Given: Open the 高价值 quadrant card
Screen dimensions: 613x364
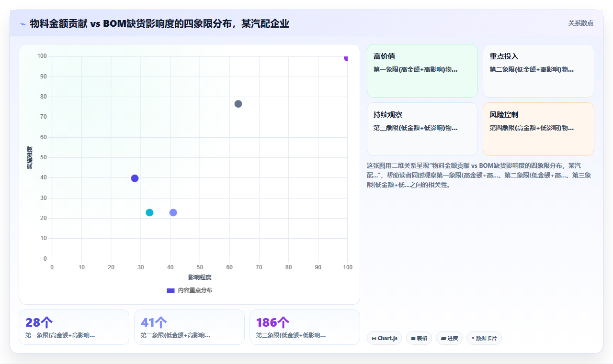Looking at the screenshot, I should 422,71.
